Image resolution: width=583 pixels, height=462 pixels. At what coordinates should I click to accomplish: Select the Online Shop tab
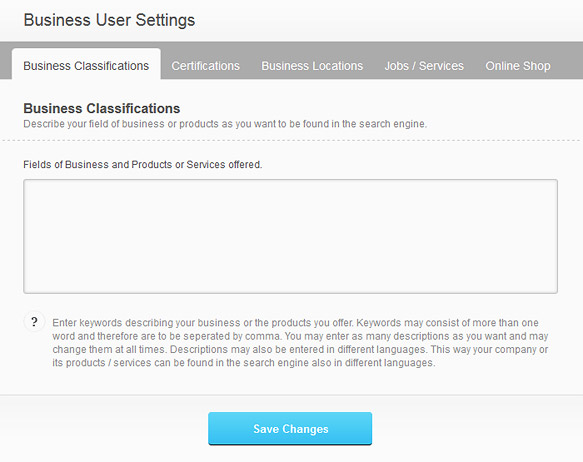518,66
